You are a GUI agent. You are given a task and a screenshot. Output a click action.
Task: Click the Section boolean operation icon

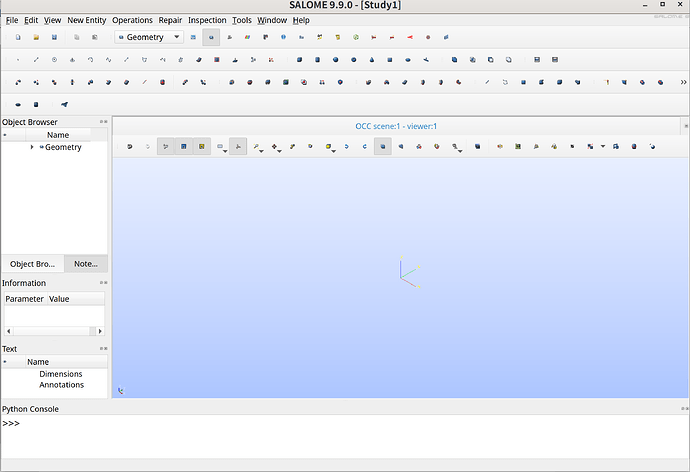508,60
